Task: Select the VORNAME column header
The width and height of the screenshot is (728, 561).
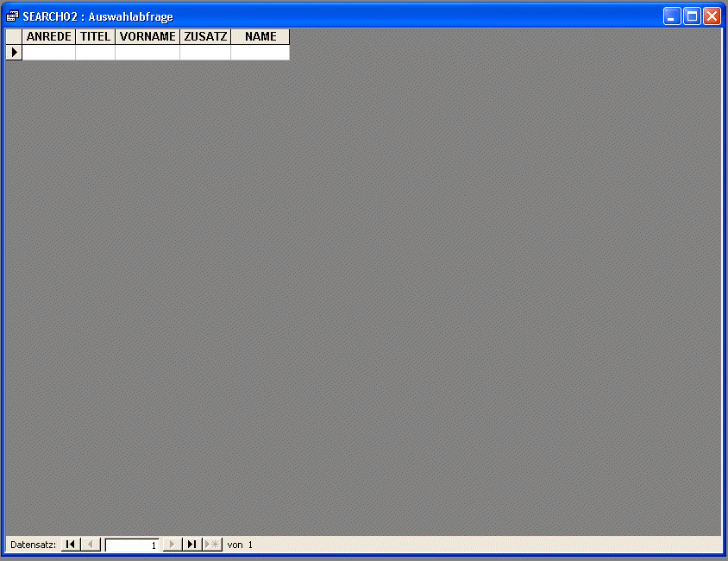Action: (x=147, y=37)
